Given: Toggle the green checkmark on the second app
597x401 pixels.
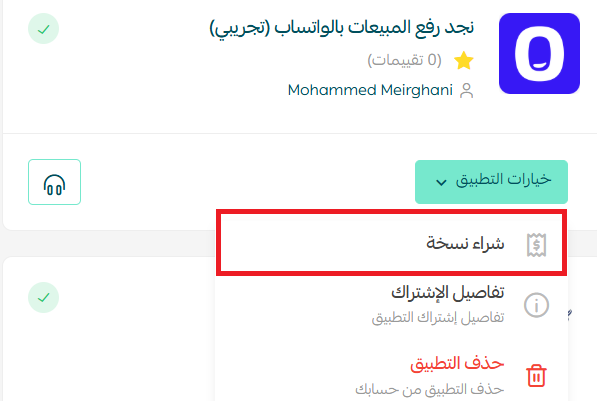Looking at the screenshot, I should pos(43,297).
